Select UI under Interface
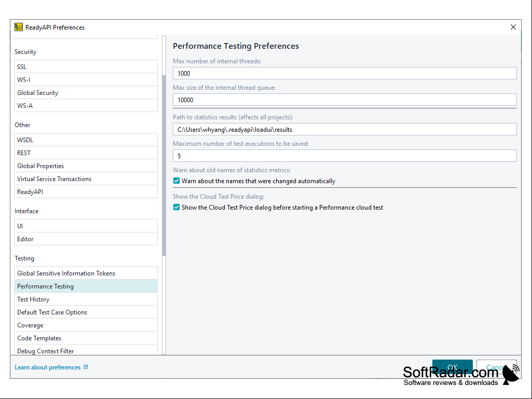This screenshot has height=399, width=532. [x=86, y=226]
